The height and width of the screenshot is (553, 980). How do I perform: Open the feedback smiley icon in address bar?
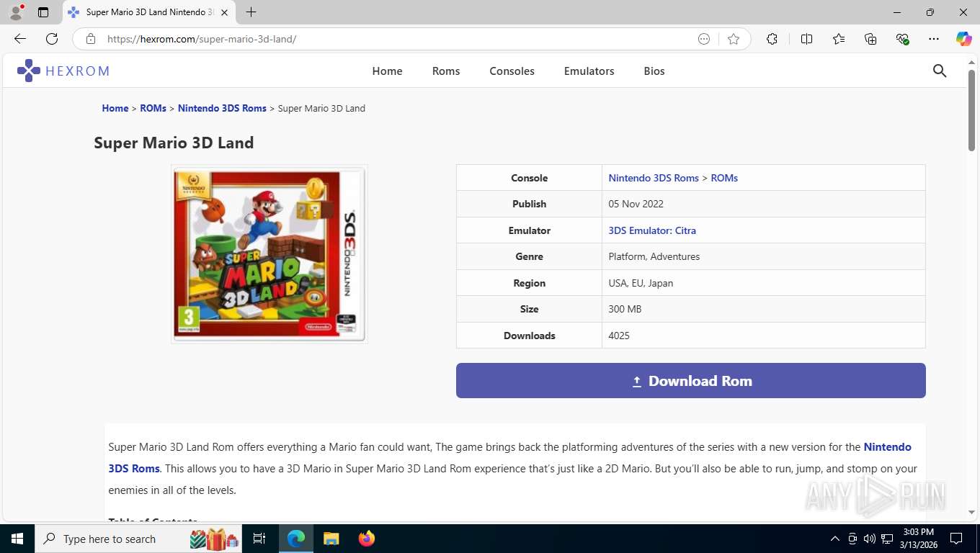(x=704, y=39)
